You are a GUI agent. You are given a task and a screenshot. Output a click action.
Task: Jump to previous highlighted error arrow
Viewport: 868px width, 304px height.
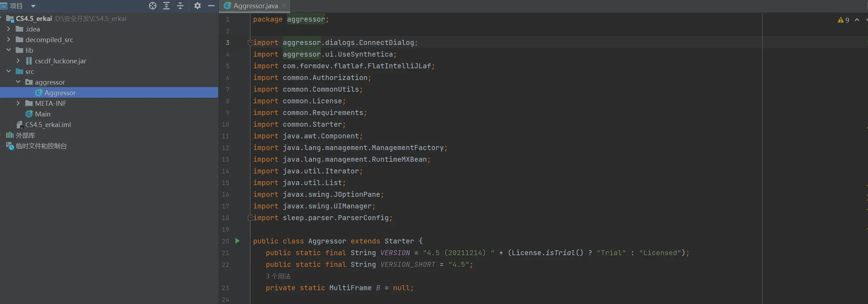click(x=857, y=20)
